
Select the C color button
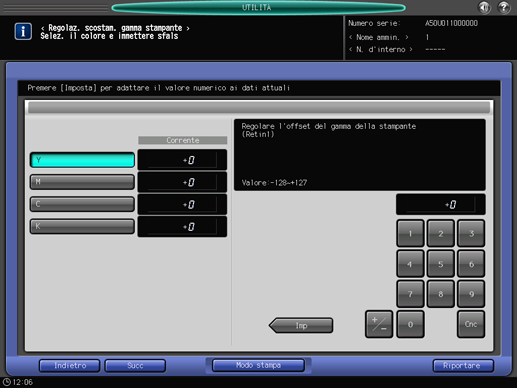(x=82, y=204)
